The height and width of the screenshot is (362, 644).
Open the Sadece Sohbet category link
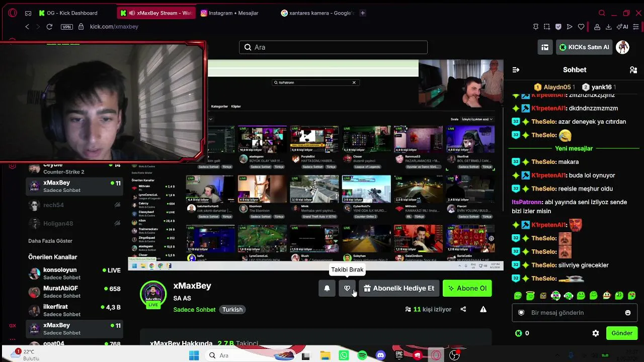(194, 310)
